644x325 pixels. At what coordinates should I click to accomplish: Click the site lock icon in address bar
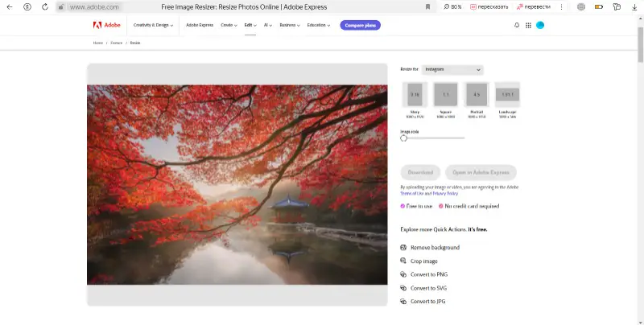(x=61, y=7)
